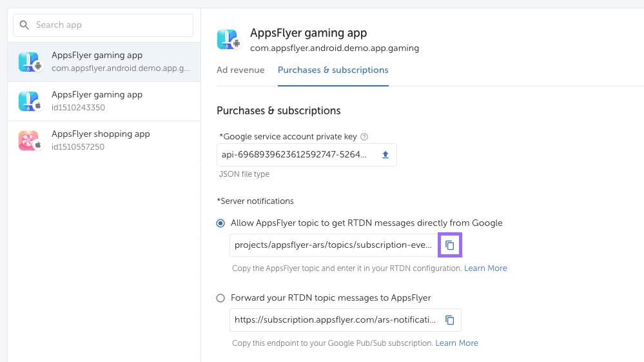Select Allow AppsFlyer topic radio option
The width and height of the screenshot is (644, 362).
coord(221,223)
